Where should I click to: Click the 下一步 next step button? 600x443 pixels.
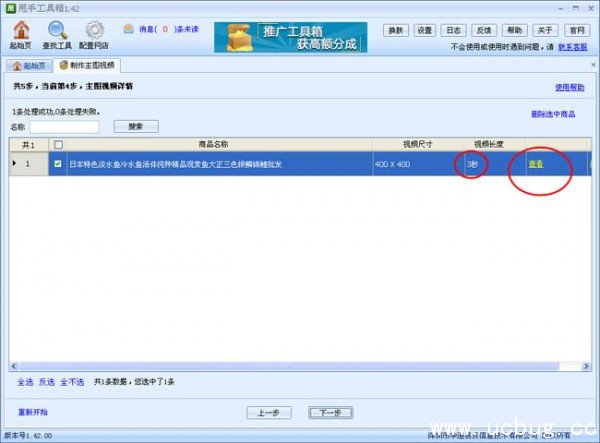pos(329,412)
